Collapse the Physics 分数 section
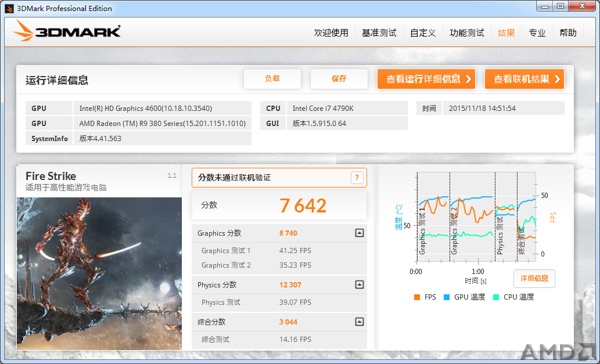Screen dimensions: 600x364 pyautogui.click(x=359, y=284)
